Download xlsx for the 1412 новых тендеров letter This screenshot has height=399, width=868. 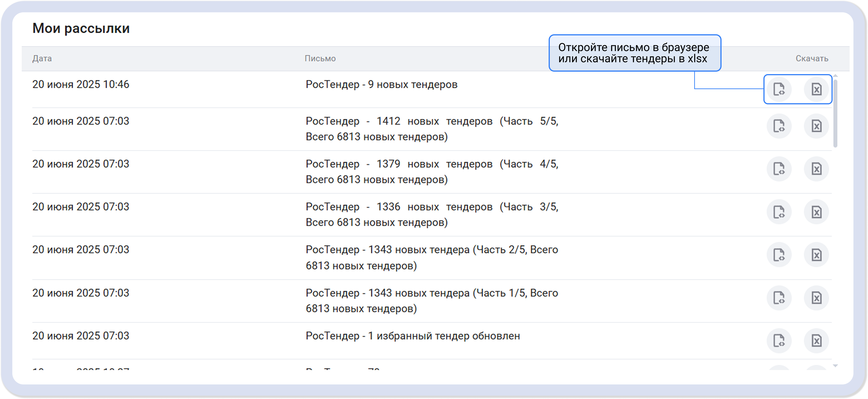[816, 126]
